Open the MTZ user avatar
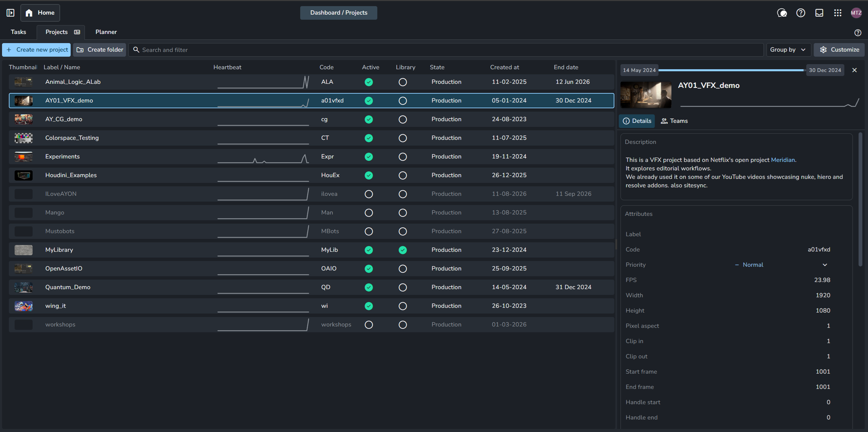Screen dimensions: 868x432 pyautogui.click(x=856, y=13)
